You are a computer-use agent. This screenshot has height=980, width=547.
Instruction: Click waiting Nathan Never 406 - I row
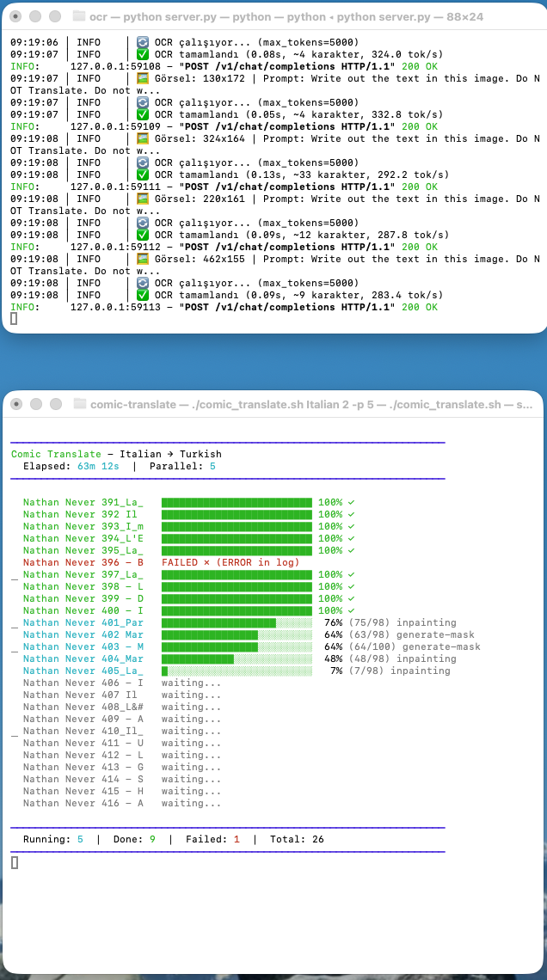(122, 683)
